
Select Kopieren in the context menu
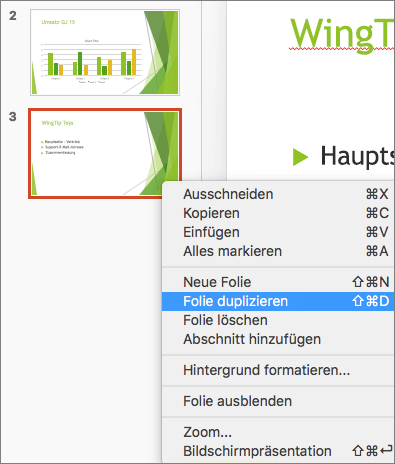pyautogui.click(x=278, y=213)
